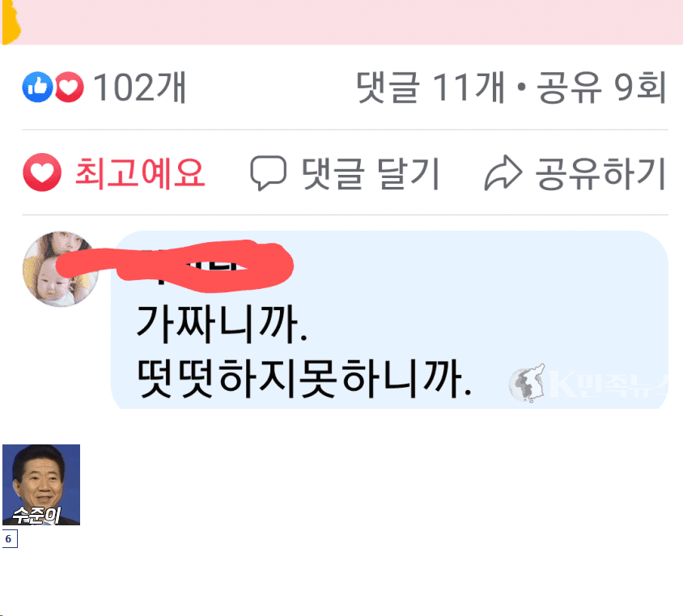
Task: Open the 수준이 captioned thumbnail image
Action: [41, 485]
